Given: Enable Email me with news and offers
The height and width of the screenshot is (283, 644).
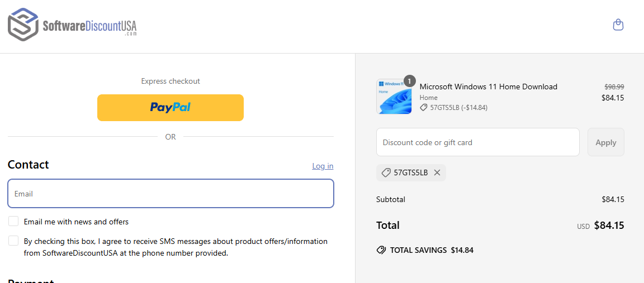Looking at the screenshot, I should coord(13,222).
